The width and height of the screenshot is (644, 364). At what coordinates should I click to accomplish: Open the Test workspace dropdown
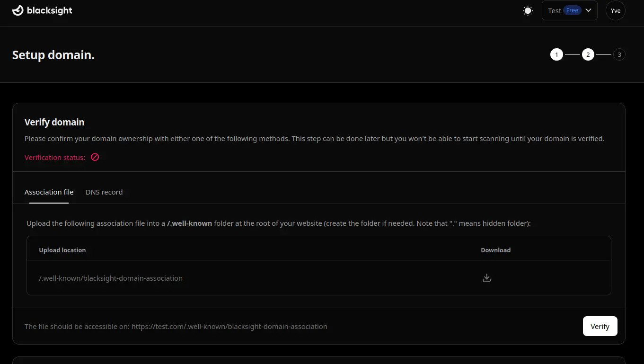pos(555,10)
